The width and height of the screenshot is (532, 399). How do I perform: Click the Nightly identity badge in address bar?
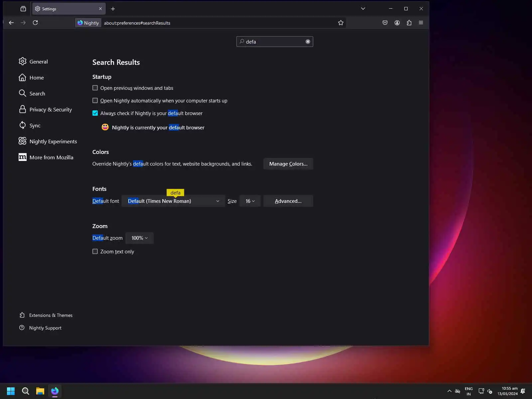click(88, 23)
